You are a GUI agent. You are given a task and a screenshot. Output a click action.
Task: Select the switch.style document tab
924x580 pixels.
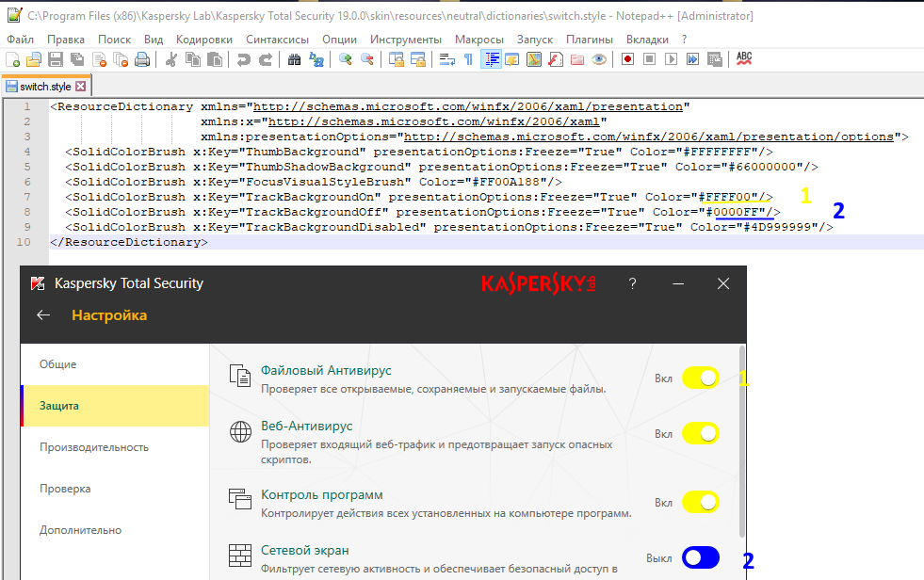tap(45, 87)
